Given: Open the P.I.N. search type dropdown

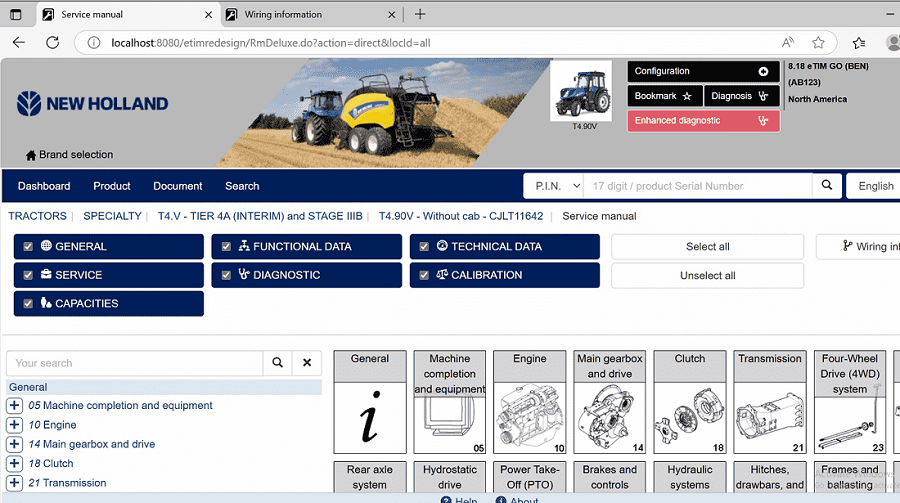Looking at the screenshot, I should (553, 186).
